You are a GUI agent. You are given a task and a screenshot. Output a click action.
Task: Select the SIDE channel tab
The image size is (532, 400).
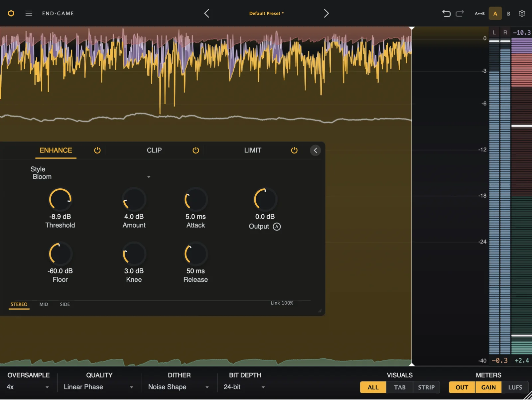[x=65, y=304]
